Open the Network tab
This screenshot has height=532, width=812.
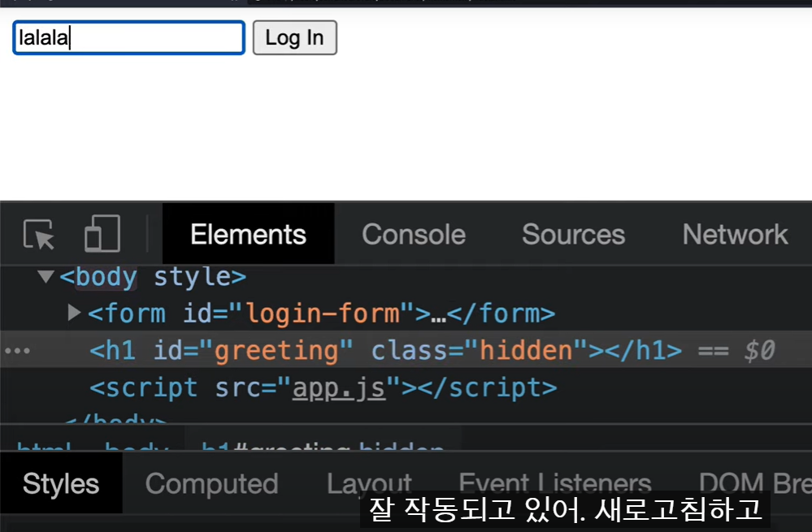click(x=735, y=234)
